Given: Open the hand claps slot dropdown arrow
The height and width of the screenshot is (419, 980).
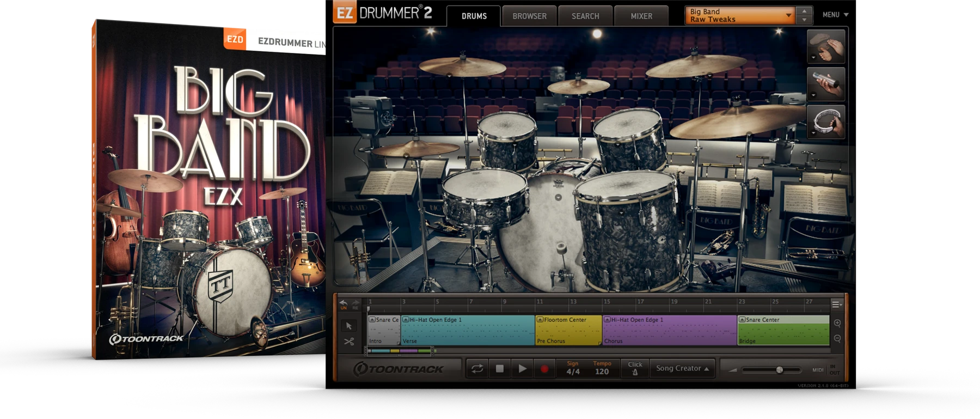Looking at the screenshot, I should click(x=813, y=57).
